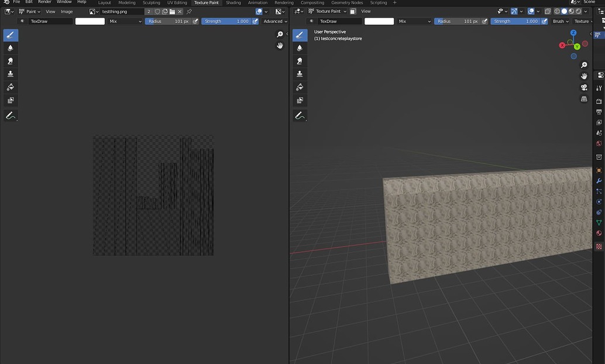Select Material Preview shading mode
This screenshot has width=605, height=364.
click(x=572, y=11)
